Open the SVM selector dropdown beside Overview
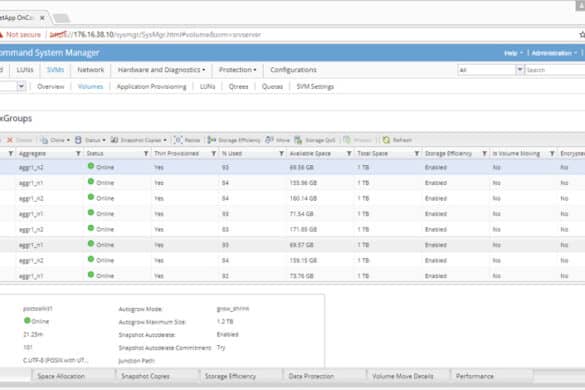 click(x=21, y=86)
